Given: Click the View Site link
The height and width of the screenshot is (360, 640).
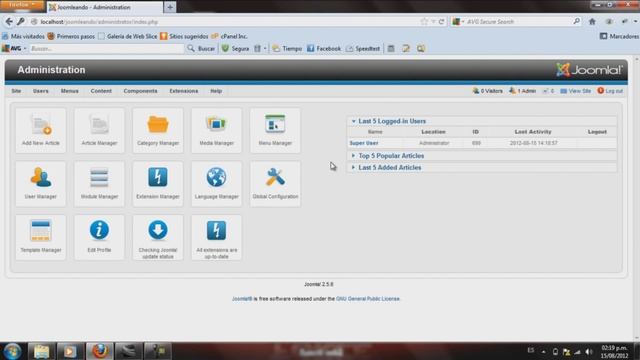Looking at the screenshot, I should 576,91.
